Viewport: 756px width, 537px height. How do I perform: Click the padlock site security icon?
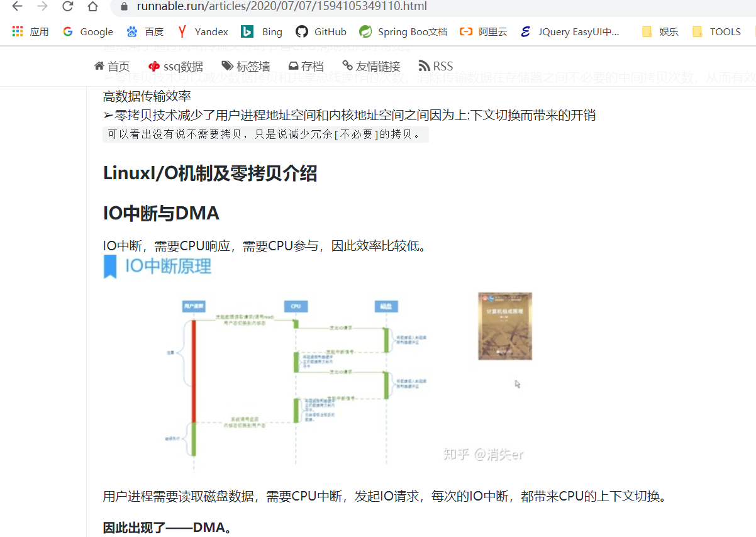123,6
